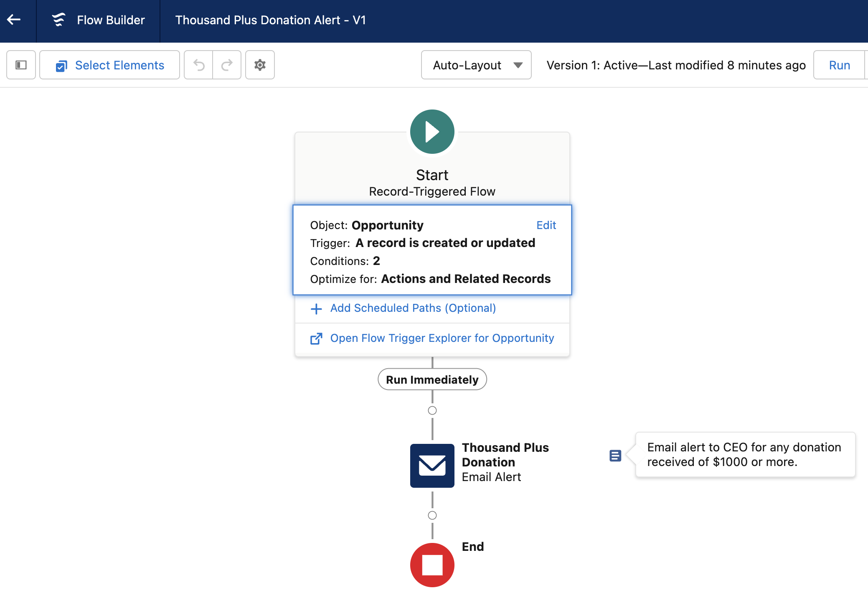Viewport: 868px width, 596px height.
Task: Click add-element circle above End
Action: [432, 515]
